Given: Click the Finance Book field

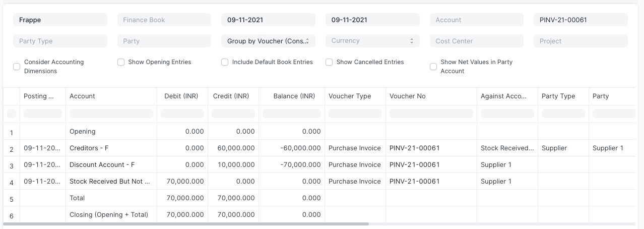Looking at the screenshot, I should [x=164, y=20].
